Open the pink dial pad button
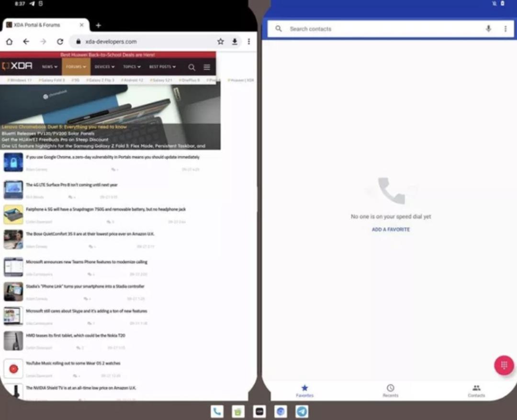 (x=504, y=365)
